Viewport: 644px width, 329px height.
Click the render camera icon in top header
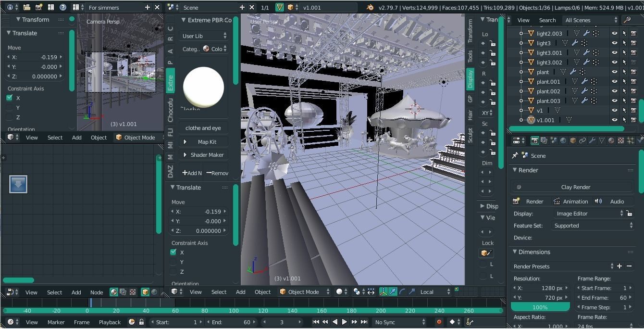39,7
